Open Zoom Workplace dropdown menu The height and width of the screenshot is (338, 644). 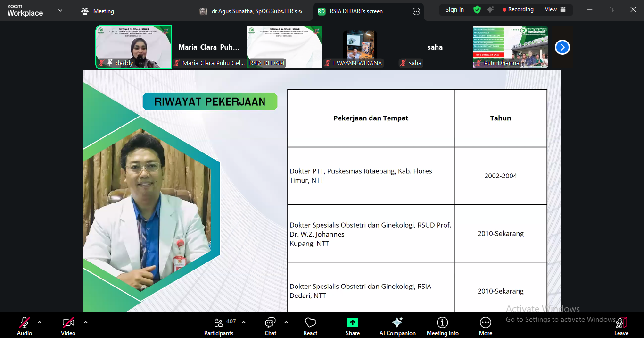coord(60,10)
